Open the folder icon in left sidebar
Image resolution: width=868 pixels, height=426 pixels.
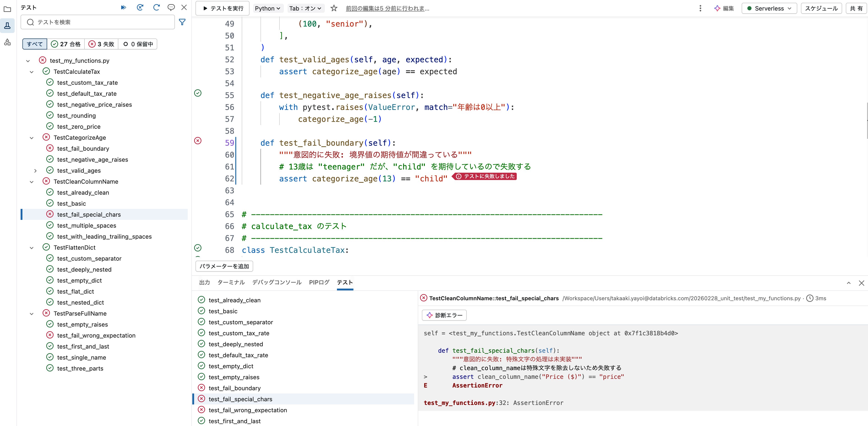[7, 9]
